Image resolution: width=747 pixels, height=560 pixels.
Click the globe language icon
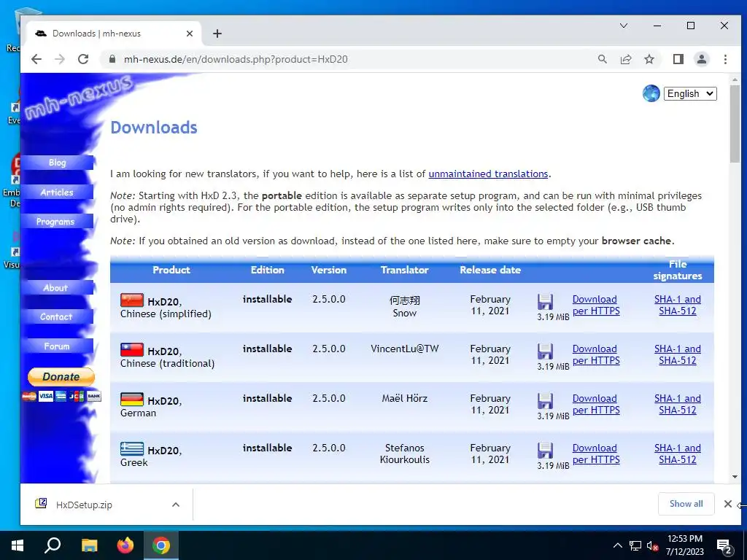click(x=651, y=93)
